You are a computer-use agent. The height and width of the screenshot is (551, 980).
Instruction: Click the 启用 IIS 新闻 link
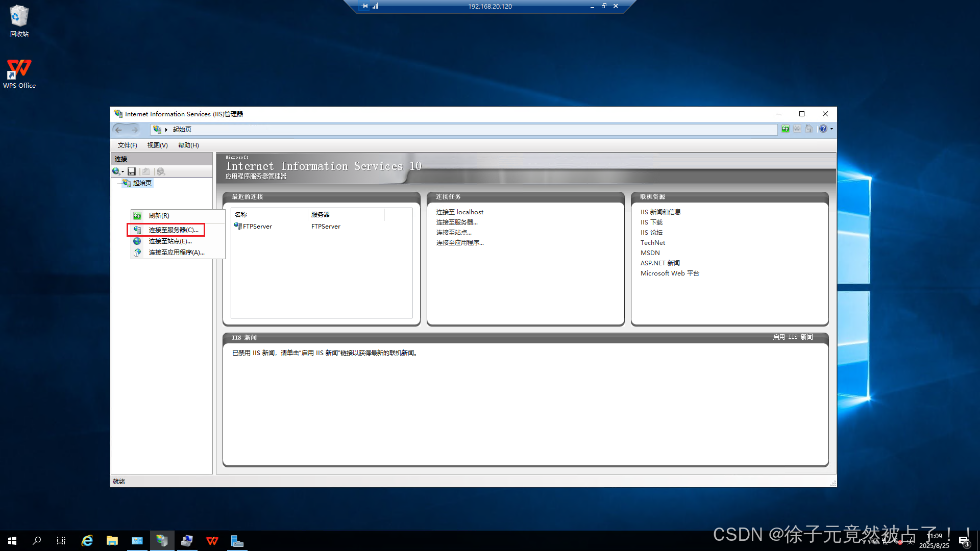(793, 337)
